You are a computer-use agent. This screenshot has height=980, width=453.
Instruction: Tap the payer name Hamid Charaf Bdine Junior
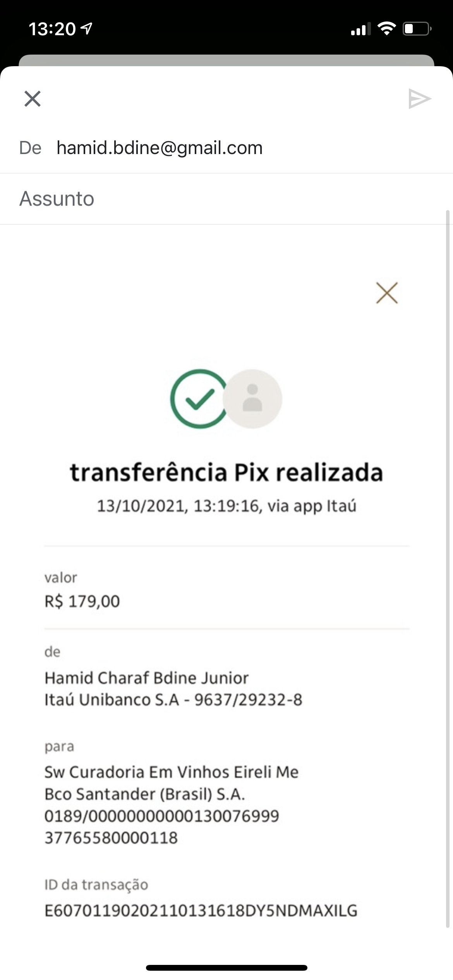click(x=146, y=678)
